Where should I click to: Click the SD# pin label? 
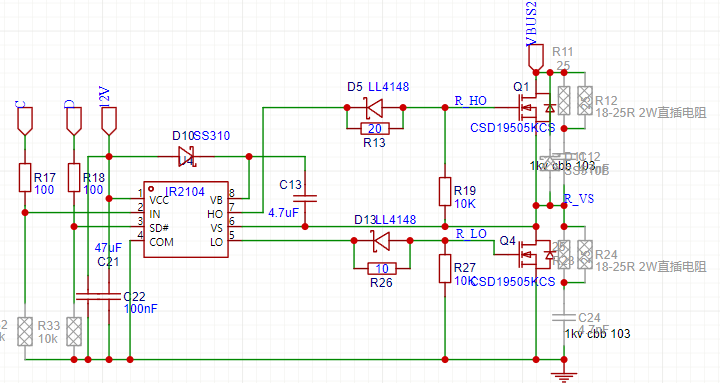pyautogui.click(x=159, y=228)
